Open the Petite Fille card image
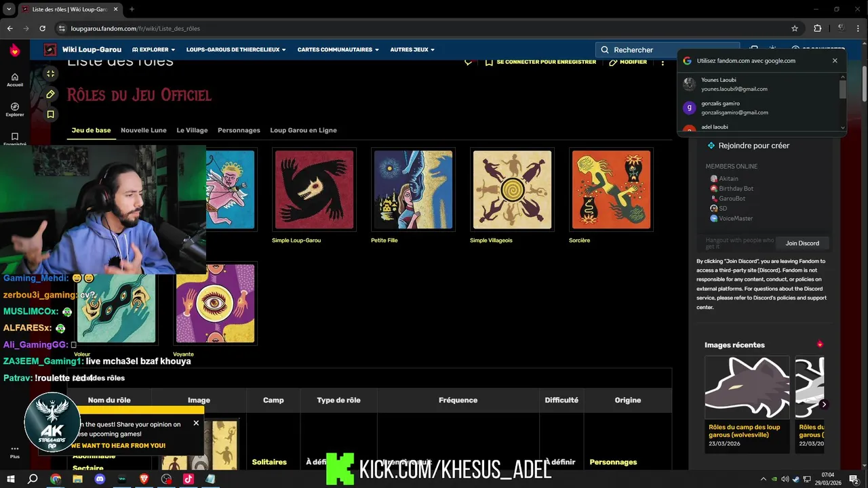Image resolution: width=868 pixels, height=488 pixels. (x=413, y=190)
